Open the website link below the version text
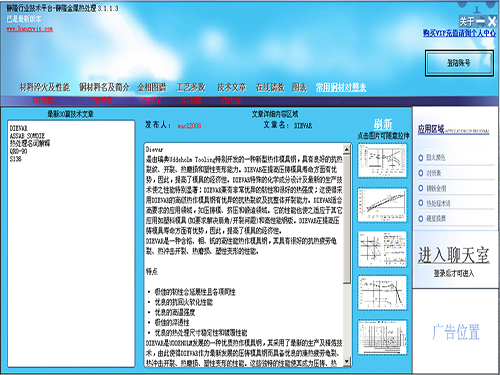The height and width of the screenshot is (375, 500). click(x=30, y=29)
